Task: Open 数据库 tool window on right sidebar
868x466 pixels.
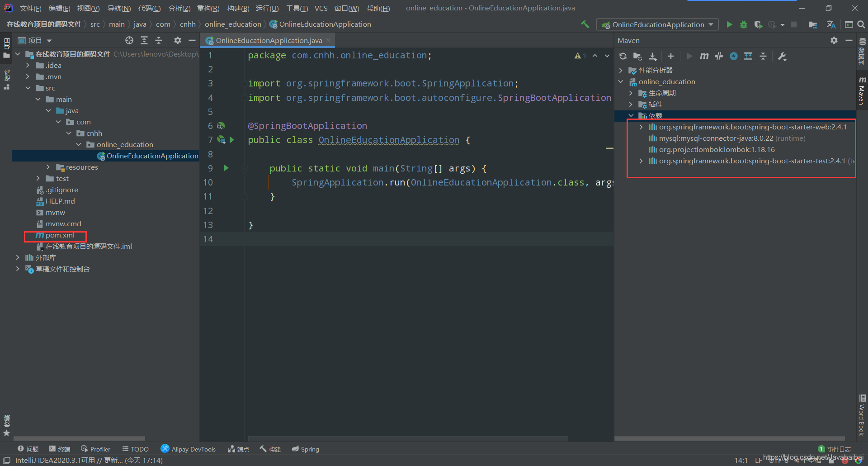Action: (x=862, y=51)
